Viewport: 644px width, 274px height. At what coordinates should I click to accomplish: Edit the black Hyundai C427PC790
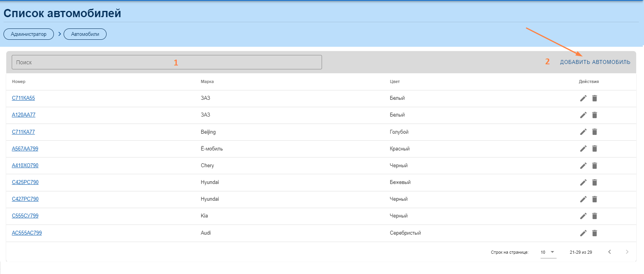click(583, 199)
